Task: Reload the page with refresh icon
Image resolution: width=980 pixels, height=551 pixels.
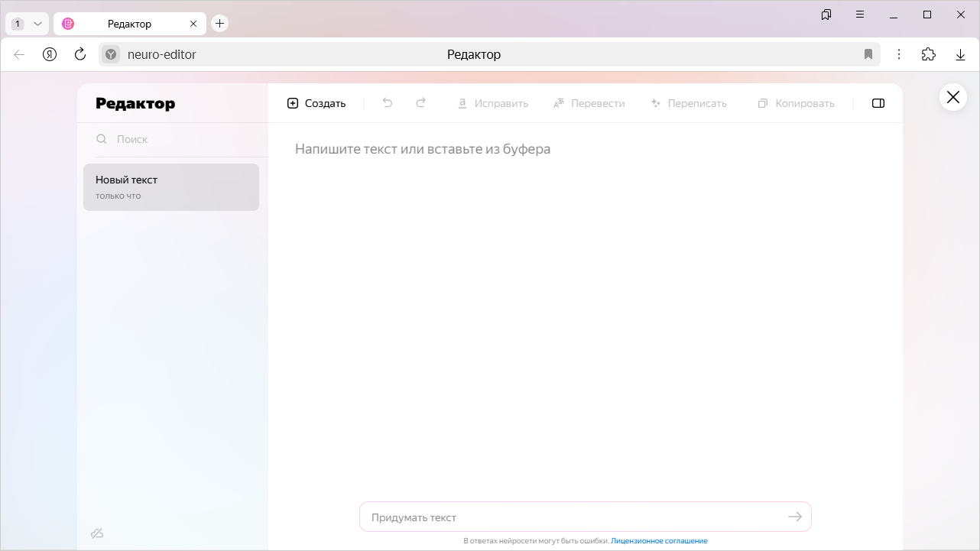Action: coord(80,54)
